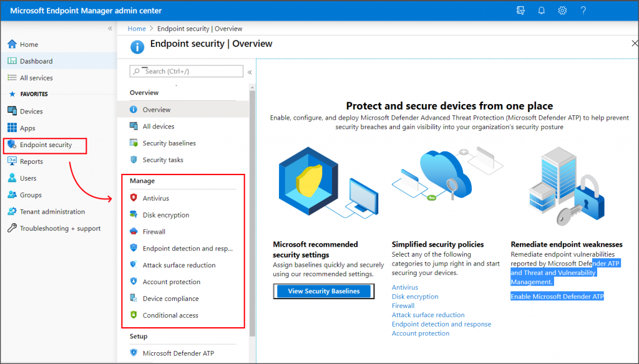Open notifications bell icon
Screen dimensions: 639x364
541,11
